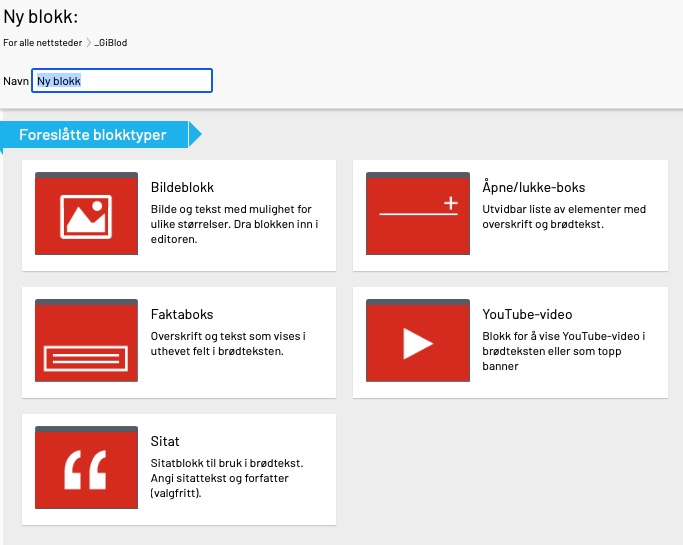Screen dimensions: 683x545
Task: Select the Bildeblokk image icon
Action: point(86,214)
